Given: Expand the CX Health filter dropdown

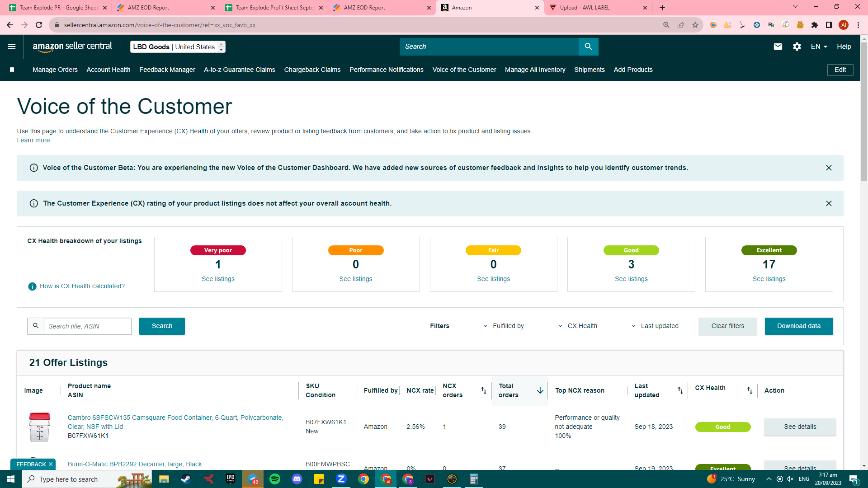Looking at the screenshot, I should (577, 326).
